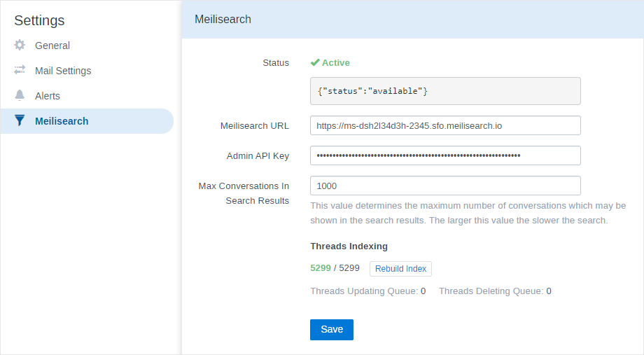Click the General gear icon

point(20,46)
